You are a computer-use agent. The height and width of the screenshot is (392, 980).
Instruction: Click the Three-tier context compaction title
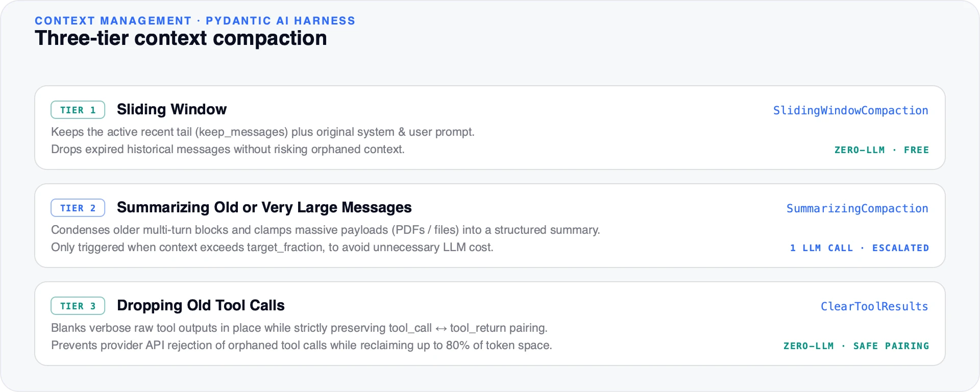(x=181, y=38)
